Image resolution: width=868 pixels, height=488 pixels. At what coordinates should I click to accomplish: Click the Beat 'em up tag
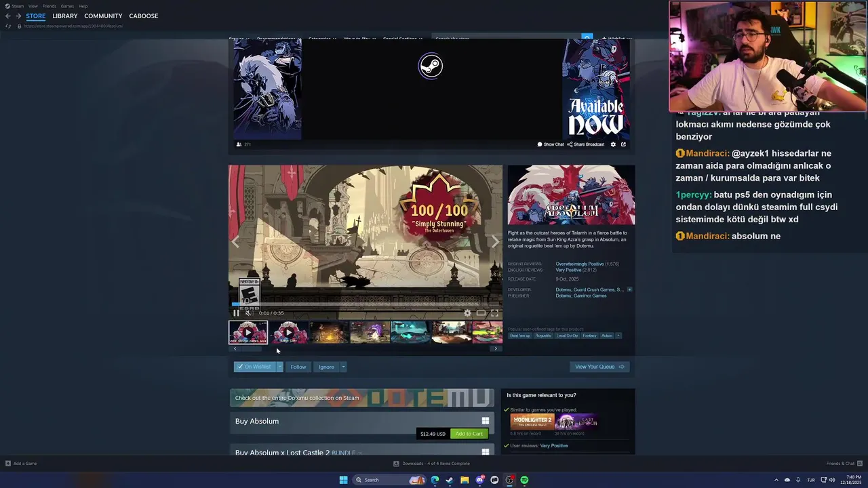[520, 335]
